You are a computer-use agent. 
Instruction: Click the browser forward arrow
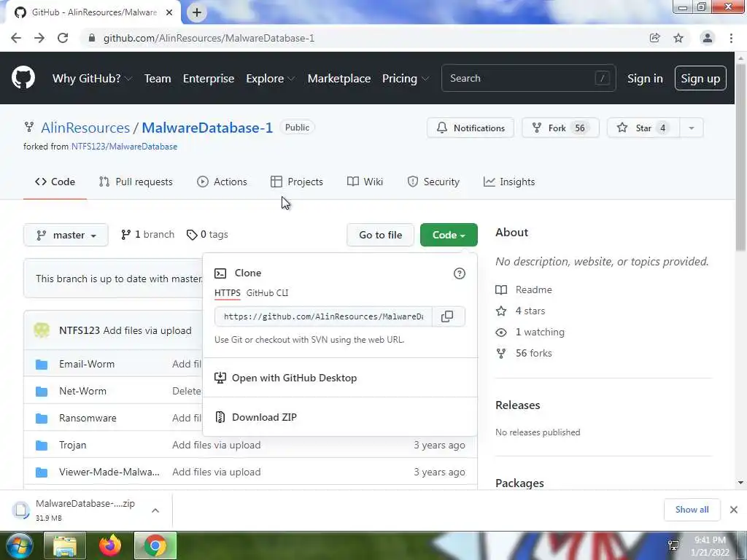click(x=39, y=38)
